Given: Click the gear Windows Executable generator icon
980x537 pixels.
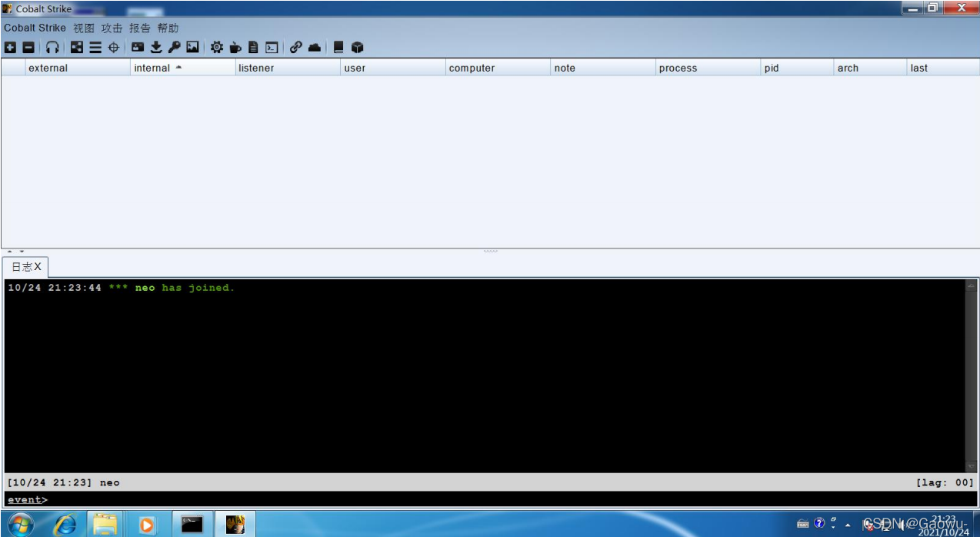Looking at the screenshot, I should click(217, 48).
